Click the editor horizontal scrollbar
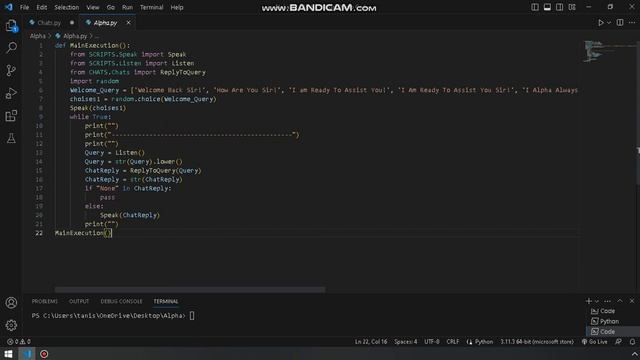This screenshot has height=360, width=640. 190,289
